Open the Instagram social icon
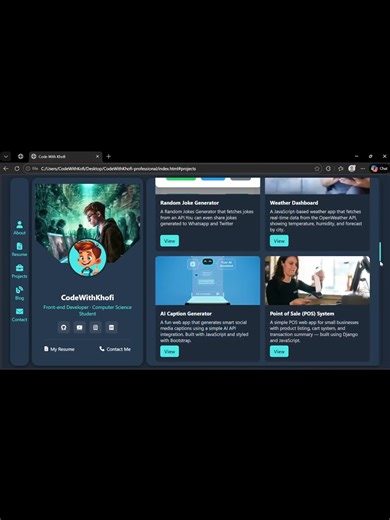This screenshot has width=390, height=520. (95, 327)
